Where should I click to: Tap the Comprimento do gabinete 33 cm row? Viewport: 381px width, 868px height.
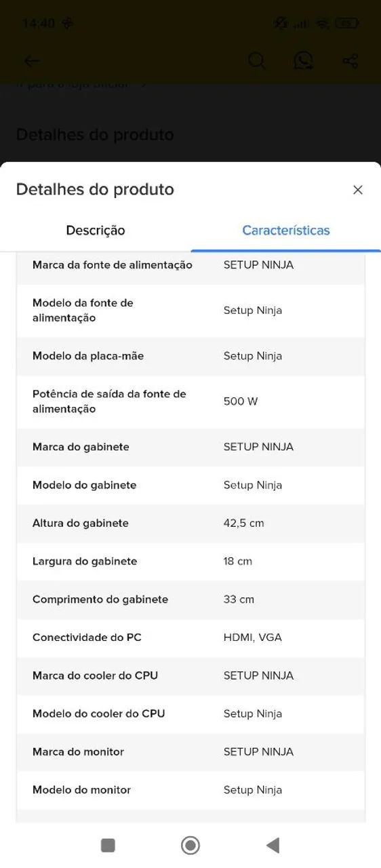point(190,599)
